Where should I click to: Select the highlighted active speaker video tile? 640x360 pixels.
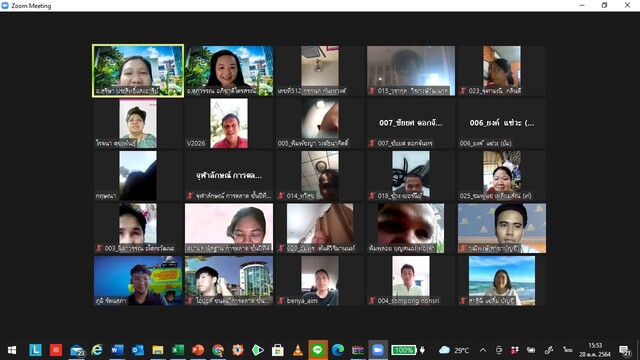pyautogui.click(x=138, y=71)
